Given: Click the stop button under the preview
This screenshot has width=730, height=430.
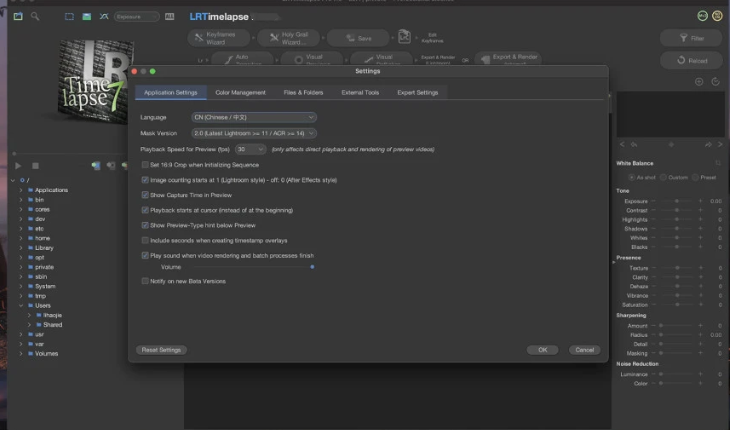Looking at the screenshot, I should point(35,166).
